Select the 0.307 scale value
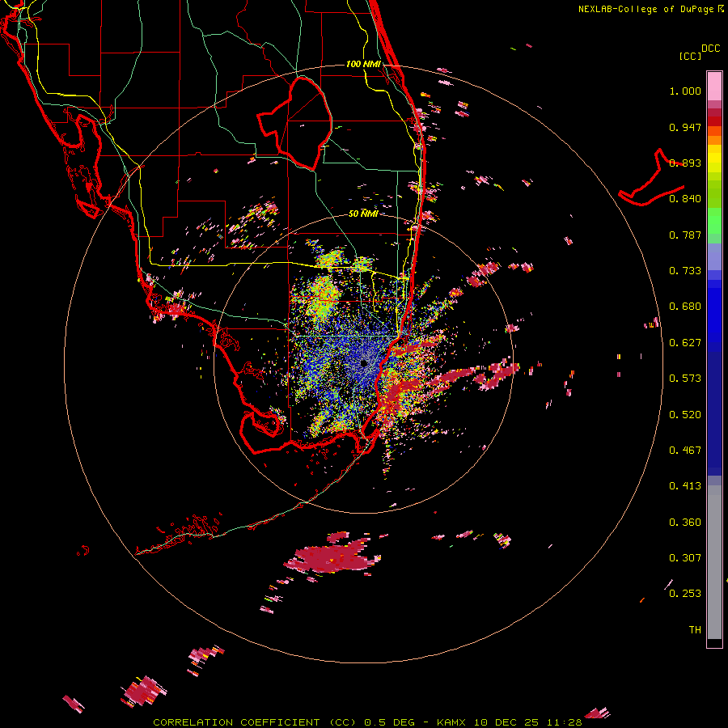Viewport: 728px width, 728px height. (685, 558)
